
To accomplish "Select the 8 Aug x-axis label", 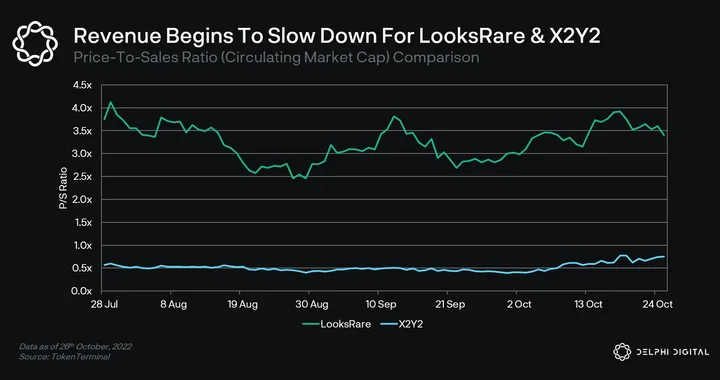I will click(x=171, y=304).
